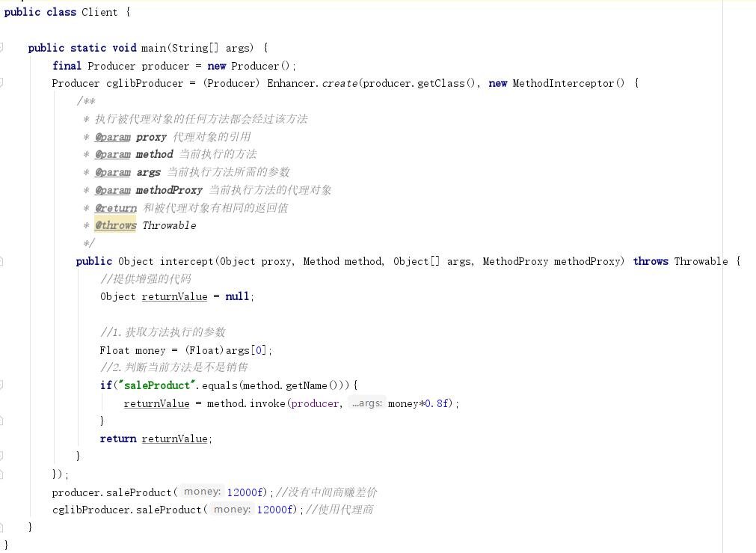Click the "cglibProducer" variable declaration
Image resolution: width=756 pixels, height=553 pixels.
pos(144,83)
